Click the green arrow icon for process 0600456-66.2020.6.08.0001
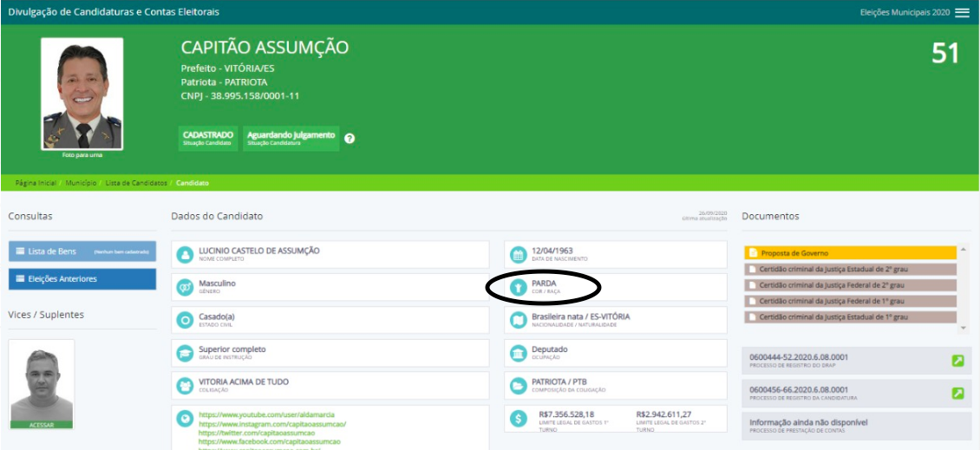Image resolution: width=980 pixels, height=450 pixels. [x=957, y=393]
